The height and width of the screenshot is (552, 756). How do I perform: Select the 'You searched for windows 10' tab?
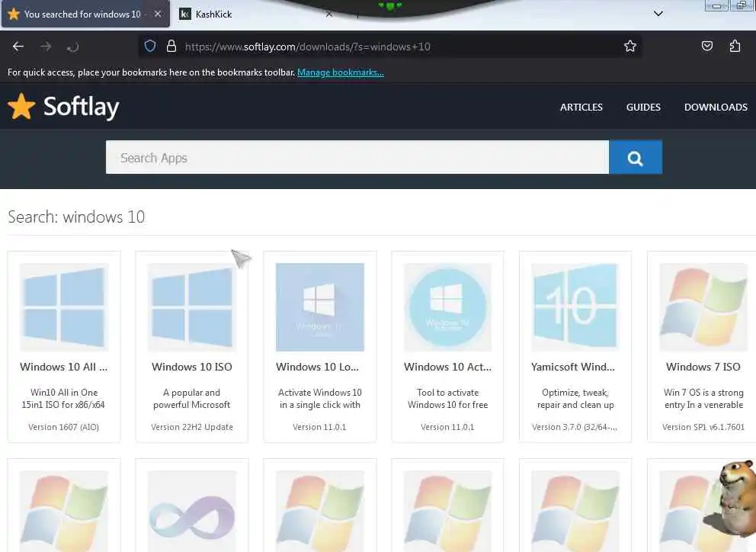86,14
